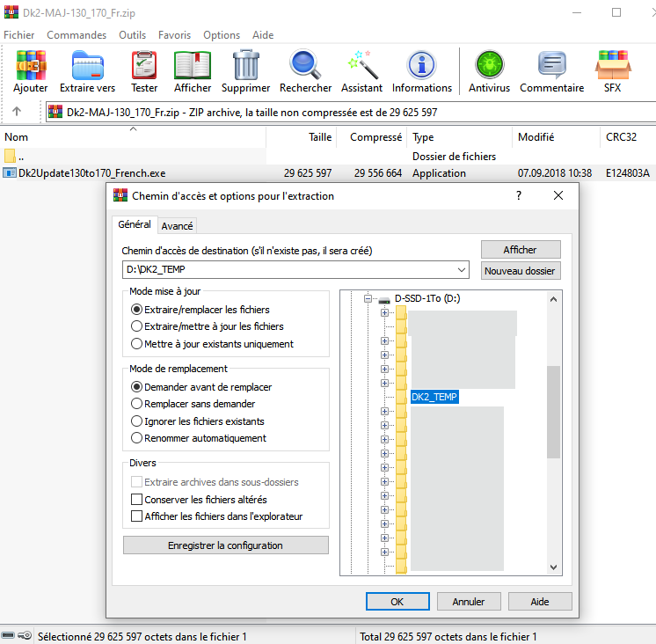656x644 pixels.
Task: Sort by the Nom column header
Action: point(133,137)
